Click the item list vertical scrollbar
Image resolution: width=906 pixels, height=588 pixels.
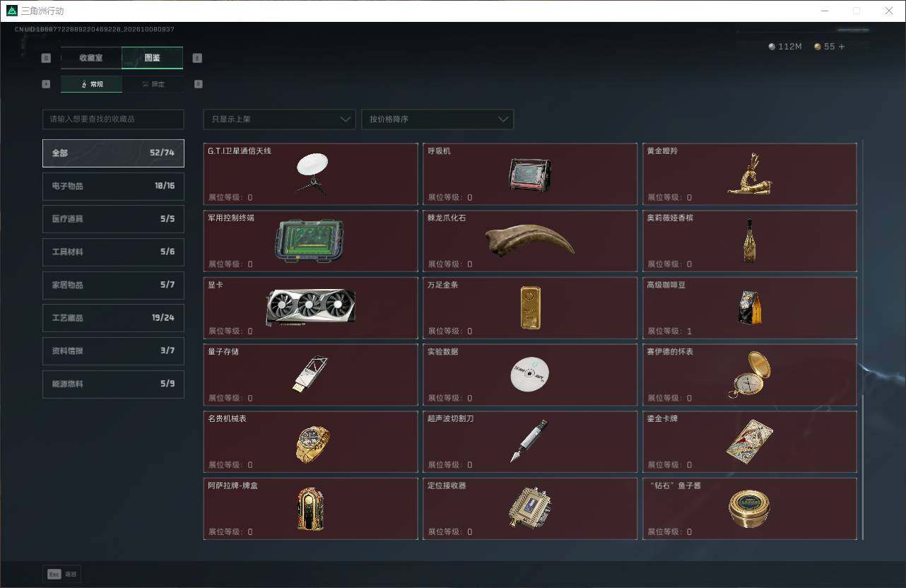click(x=863, y=339)
